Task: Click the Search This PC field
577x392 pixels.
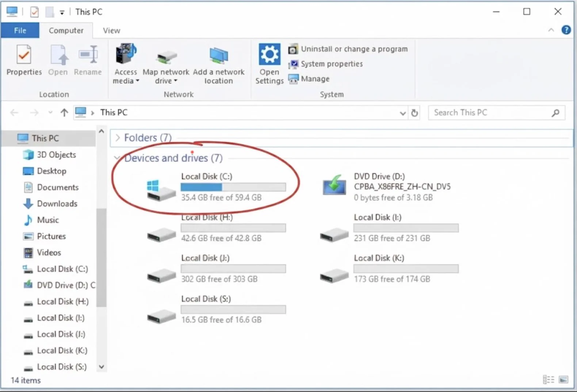Action: (x=497, y=113)
